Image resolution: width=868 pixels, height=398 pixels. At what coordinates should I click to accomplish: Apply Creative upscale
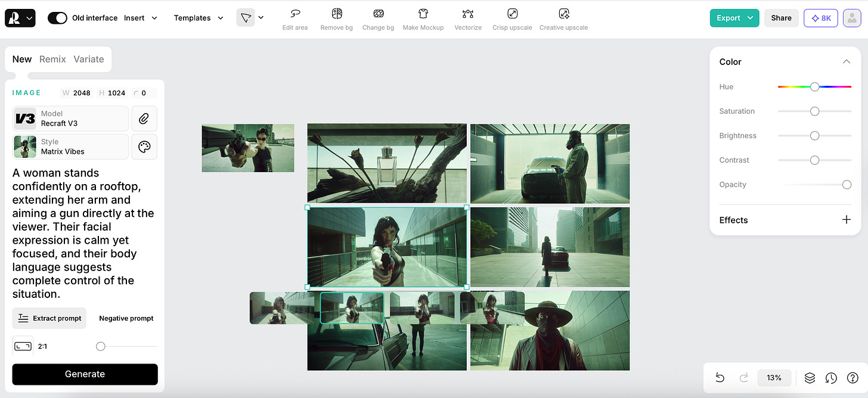tap(564, 20)
